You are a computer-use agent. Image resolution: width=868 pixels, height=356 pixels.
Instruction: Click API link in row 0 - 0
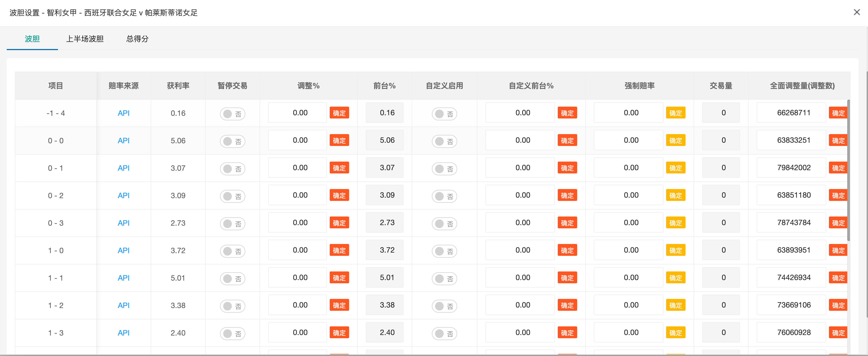pyautogui.click(x=123, y=141)
